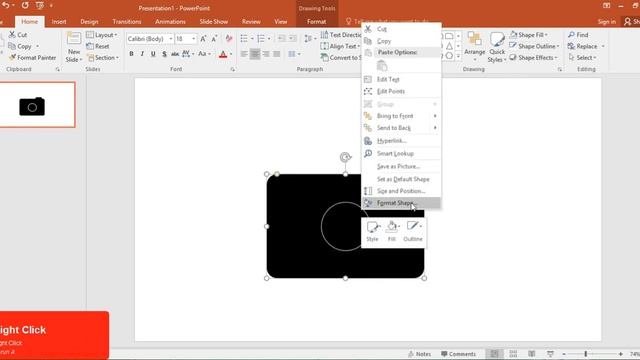Click the Undo arrow in quick access toolbar

click(x=6, y=5)
